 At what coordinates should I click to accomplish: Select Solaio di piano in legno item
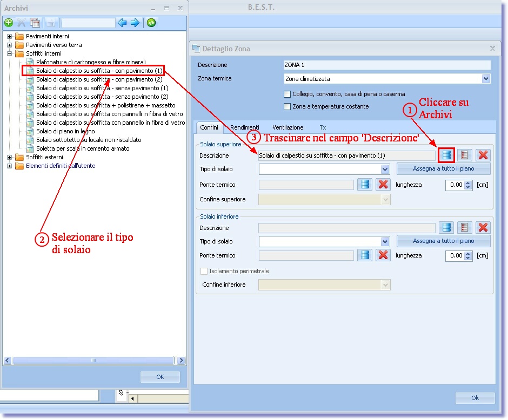coord(65,131)
